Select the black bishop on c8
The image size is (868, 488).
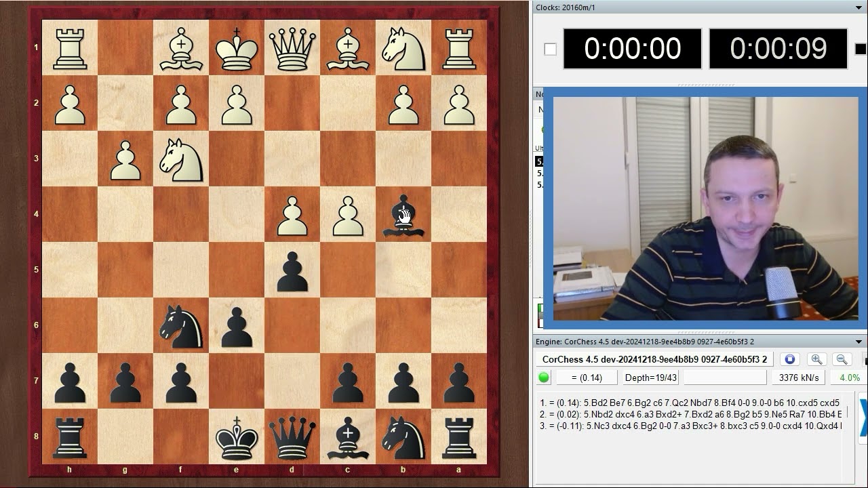click(348, 437)
